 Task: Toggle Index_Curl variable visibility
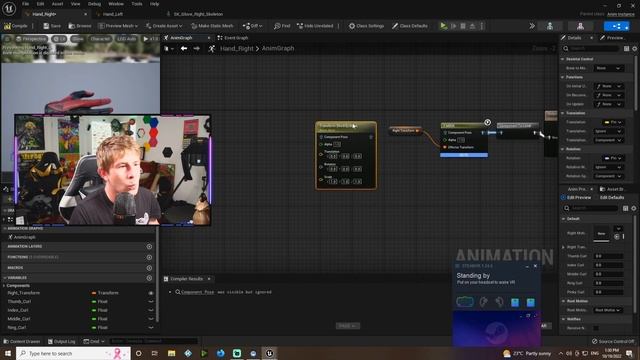click(151, 310)
